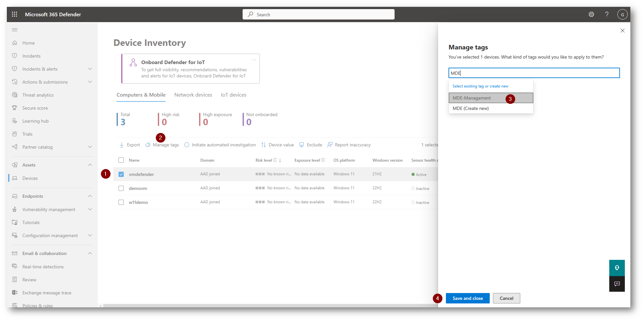Image resolution: width=644 pixels, height=321 pixels.
Task: Check the demovm device checkbox
Action: coord(121,188)
